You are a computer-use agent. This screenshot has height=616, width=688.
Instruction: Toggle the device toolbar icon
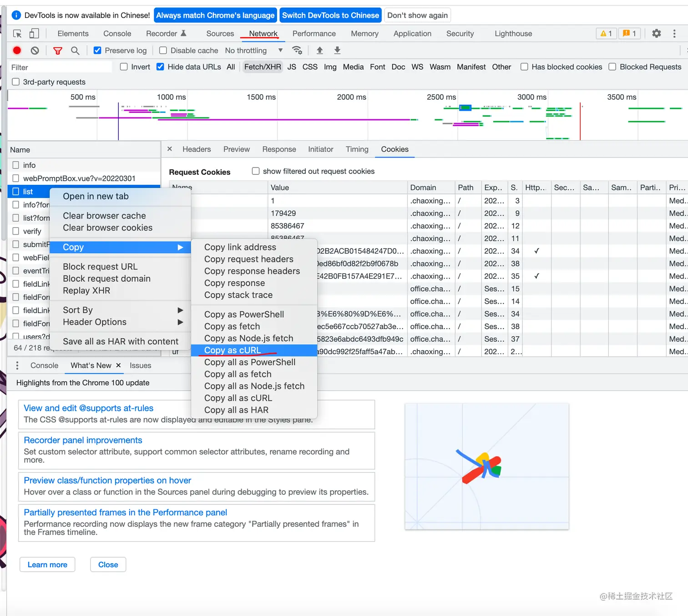34,34
